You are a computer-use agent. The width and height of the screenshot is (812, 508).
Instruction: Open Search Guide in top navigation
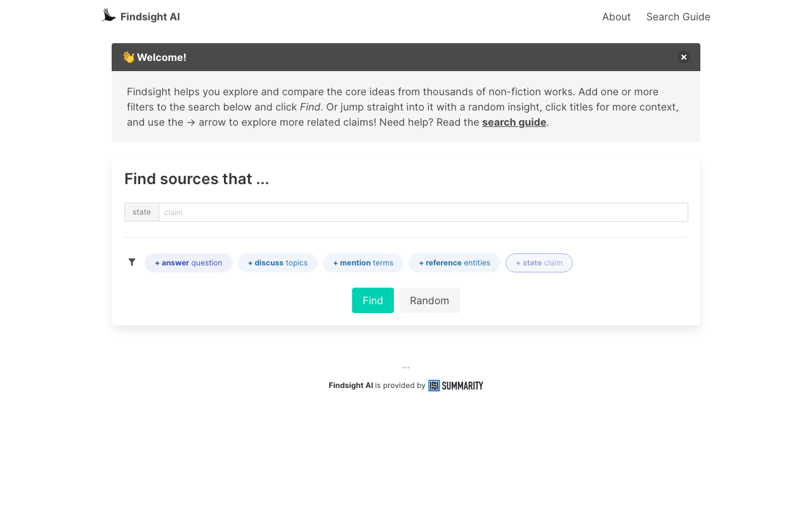point(678,17)
